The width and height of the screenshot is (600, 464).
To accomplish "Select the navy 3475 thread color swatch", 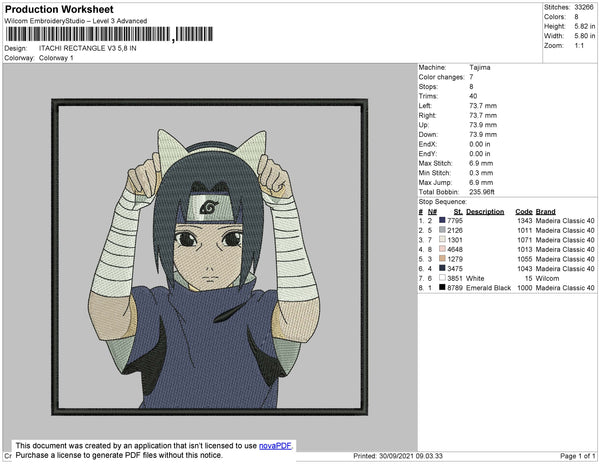I will coord(442,268).
